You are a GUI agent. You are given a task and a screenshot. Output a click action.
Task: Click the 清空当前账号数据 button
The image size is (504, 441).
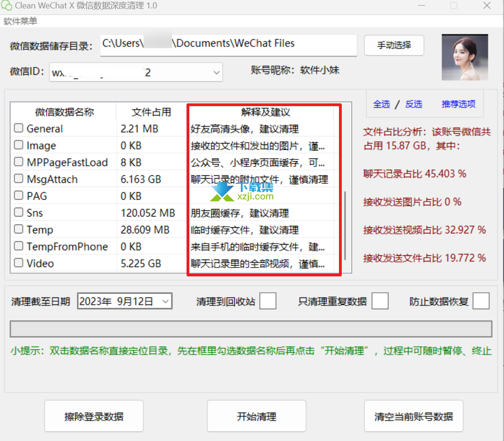click(x=413, y=416)
